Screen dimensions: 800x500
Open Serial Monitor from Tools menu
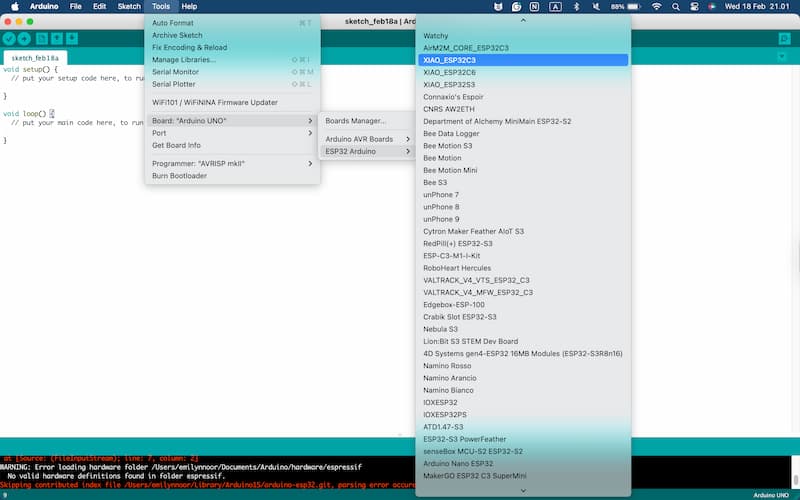pos(233,72)
